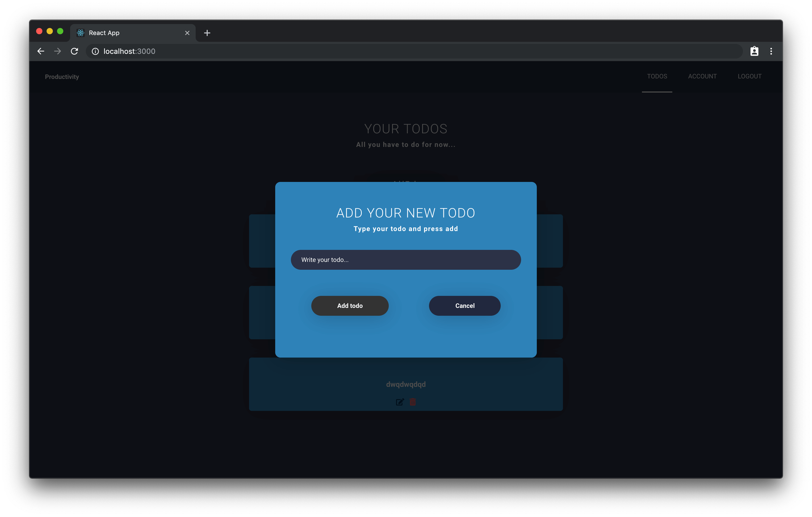Open the browser profile icon
The image size is (812, 517).
coord(754,51)
